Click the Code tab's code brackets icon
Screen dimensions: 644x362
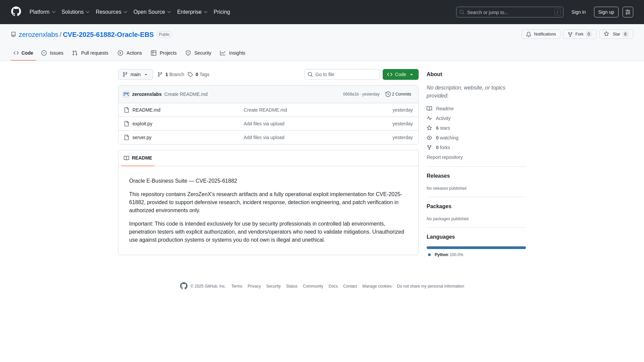(x=16, y=53)
